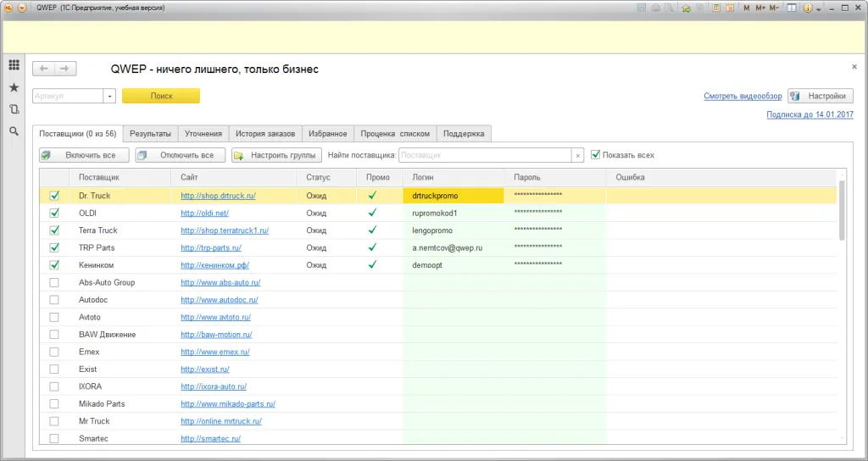
Task: Switch to the Результаты tab
Action: (151, 133)
